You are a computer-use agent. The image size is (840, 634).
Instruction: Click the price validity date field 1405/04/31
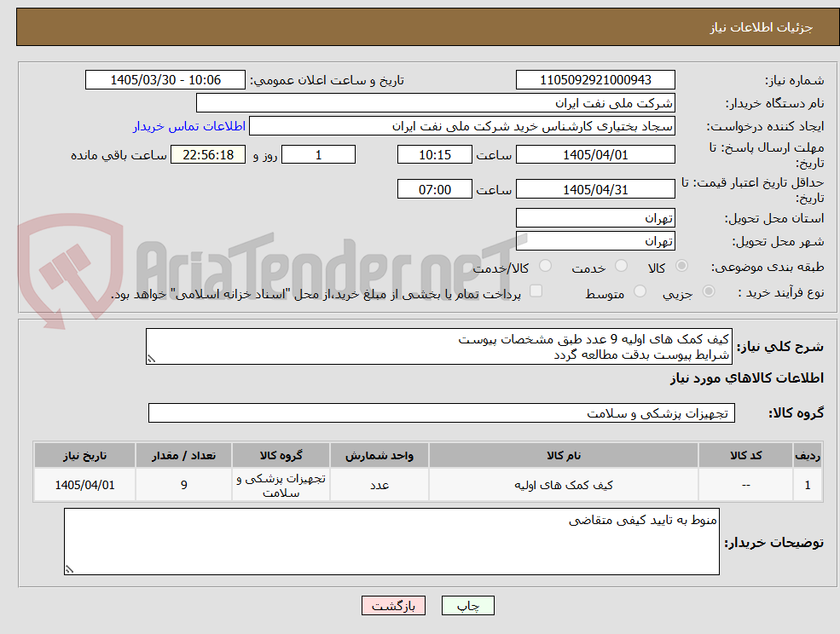click(595, 189)
